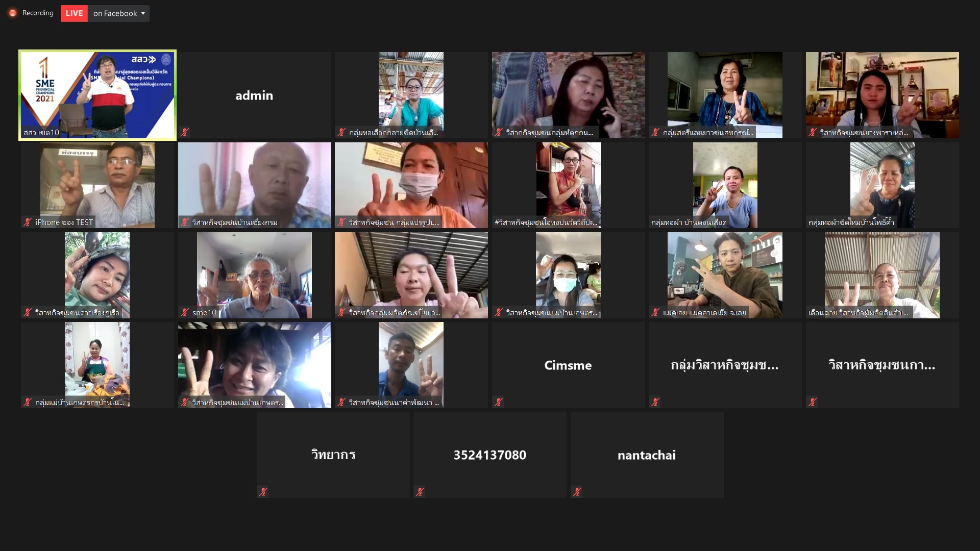
Task: Select the 3524137080 participant tile
Action: 489,455
